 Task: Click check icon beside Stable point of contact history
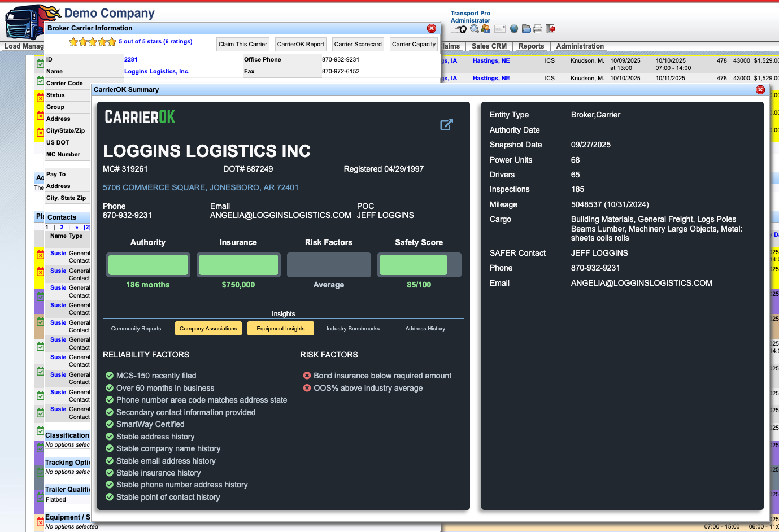110,497
